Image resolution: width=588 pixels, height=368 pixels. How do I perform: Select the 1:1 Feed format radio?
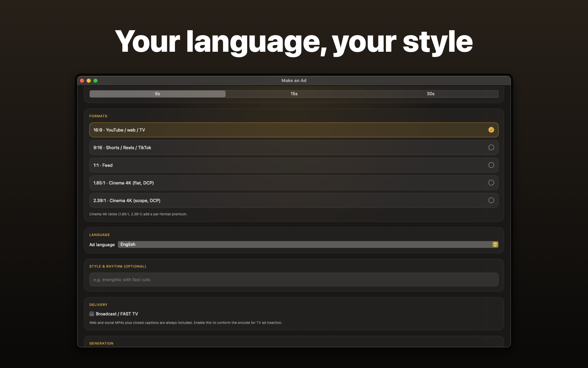click(x=491, y=165)
